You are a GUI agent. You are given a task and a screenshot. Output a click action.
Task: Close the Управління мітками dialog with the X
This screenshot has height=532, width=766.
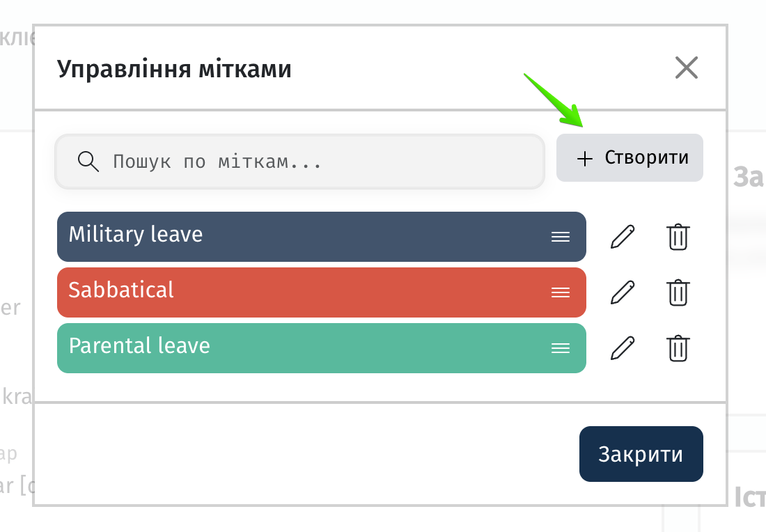pyautogui.click(x=687, y=68)
